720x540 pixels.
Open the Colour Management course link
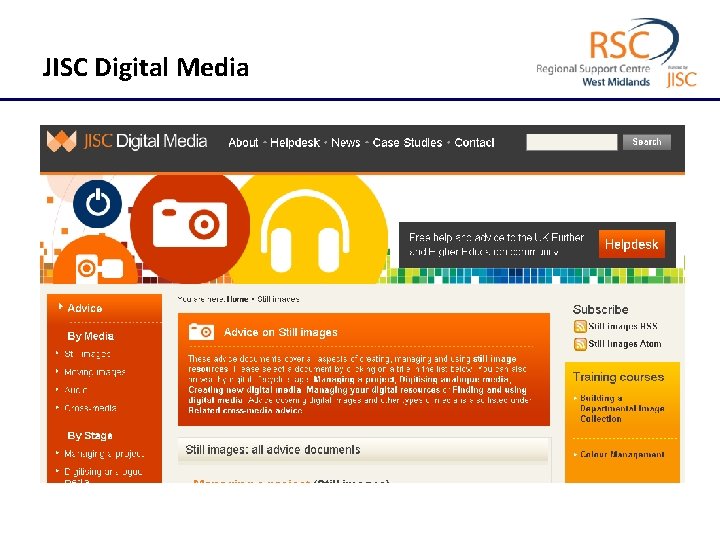point(622,455)
